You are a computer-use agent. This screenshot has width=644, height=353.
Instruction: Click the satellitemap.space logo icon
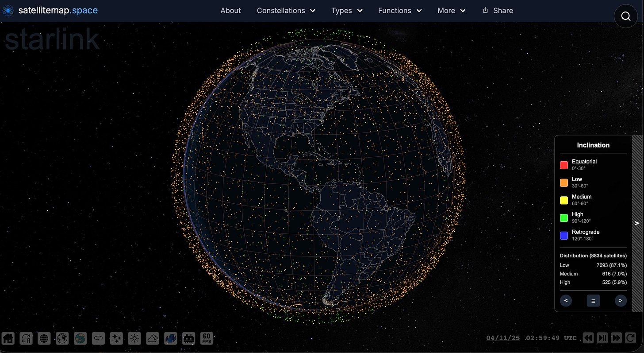[8, 11]
